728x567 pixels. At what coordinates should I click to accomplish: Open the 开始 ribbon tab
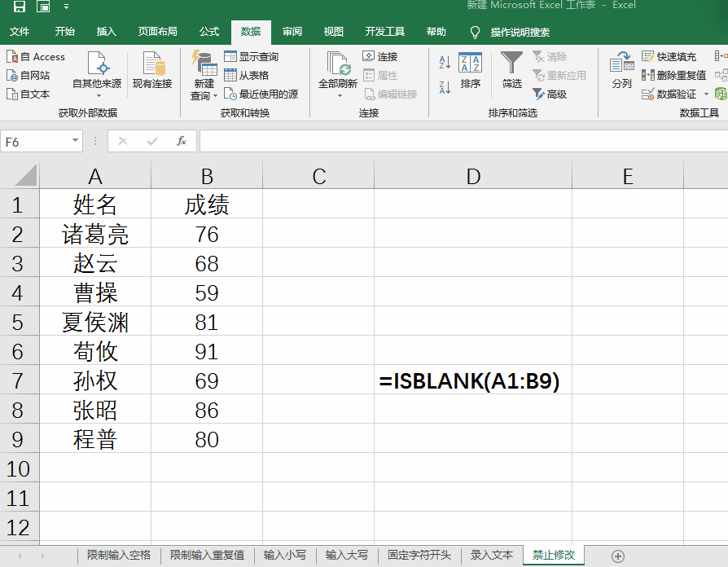(x=65, y=33)
